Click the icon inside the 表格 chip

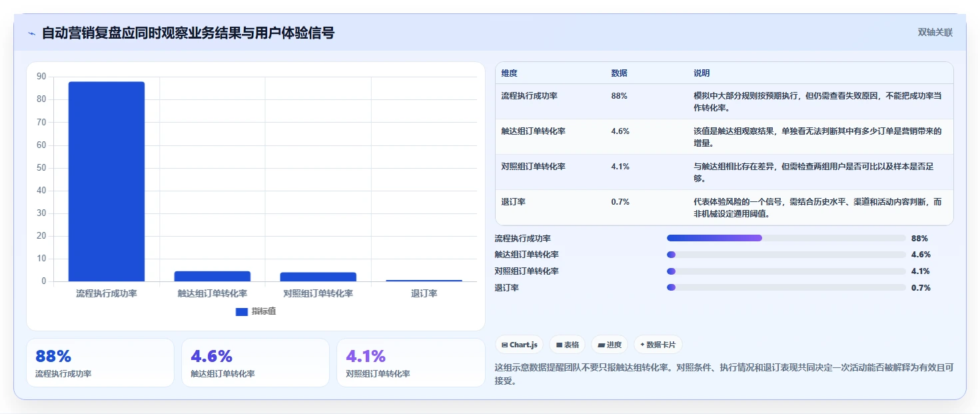point(559,345)
